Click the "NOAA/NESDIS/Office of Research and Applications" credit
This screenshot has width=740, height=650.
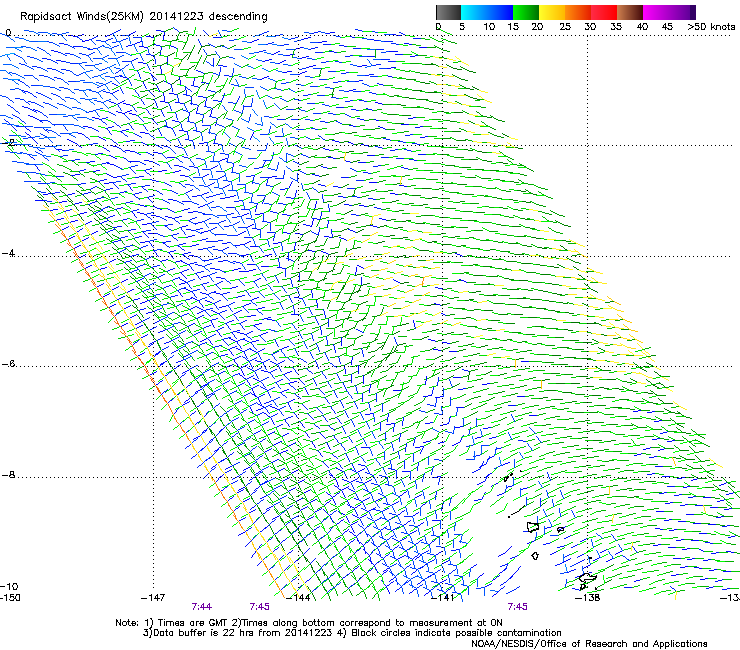589,643
